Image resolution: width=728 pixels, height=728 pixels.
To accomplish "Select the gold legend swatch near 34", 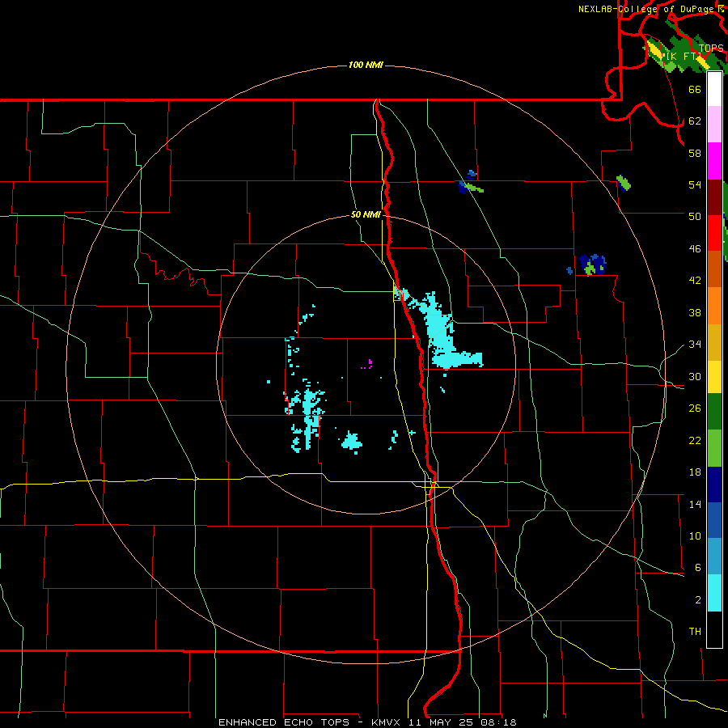I will point(714,342).
